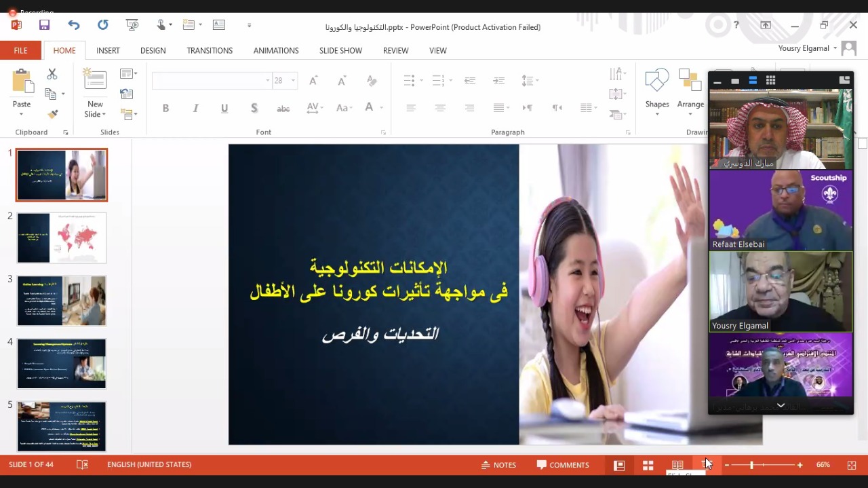This screenshot has width=868, height=488.
Task: Click the Save icon in quick access toolbar
Action: 44,25
